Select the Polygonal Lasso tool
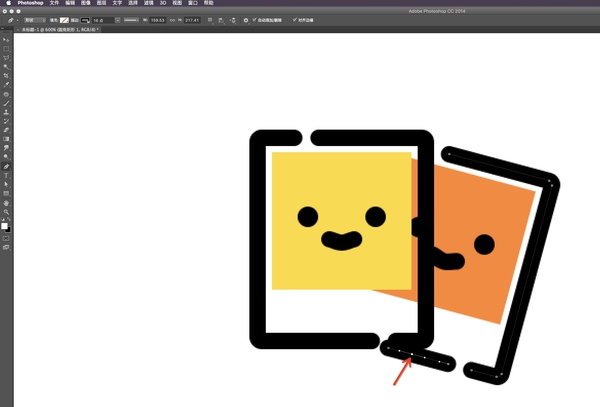The width and height of the screenshot is (600, 407). 6,58
